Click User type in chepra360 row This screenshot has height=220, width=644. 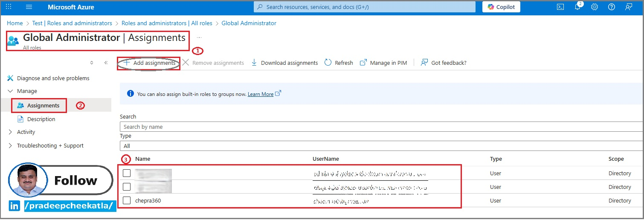tap(496, 200)
